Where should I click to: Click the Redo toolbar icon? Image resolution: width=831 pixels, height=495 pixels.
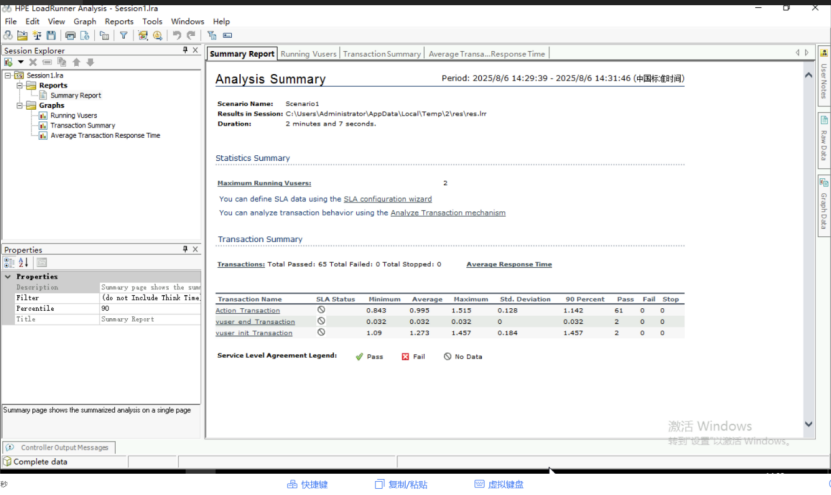pos(191,36)
